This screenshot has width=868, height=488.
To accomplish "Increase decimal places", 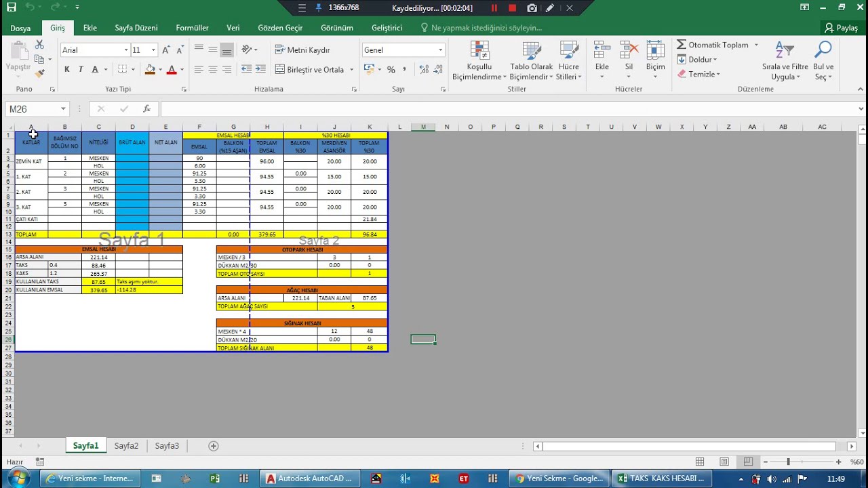I will click(424, 69).
